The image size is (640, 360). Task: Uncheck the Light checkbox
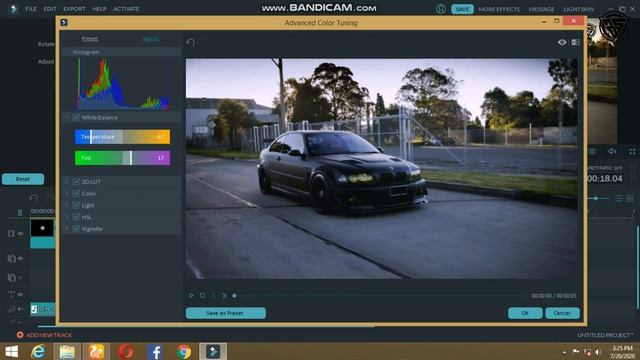[x=76, y=205]
